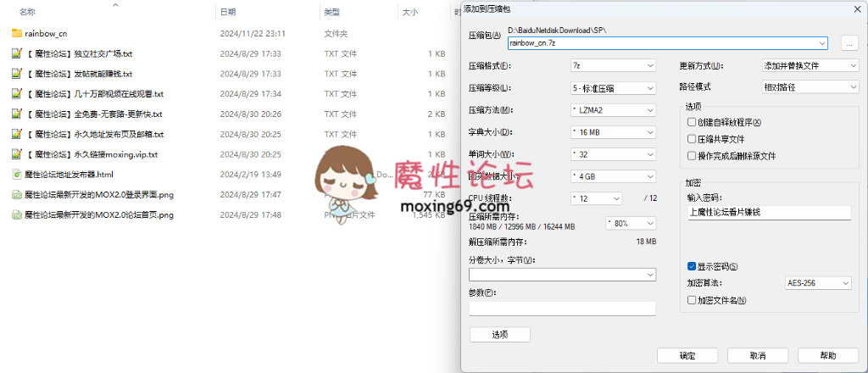
Task: Click the 全免费-无套路-更新快.txt file icon
Action: 17,114
